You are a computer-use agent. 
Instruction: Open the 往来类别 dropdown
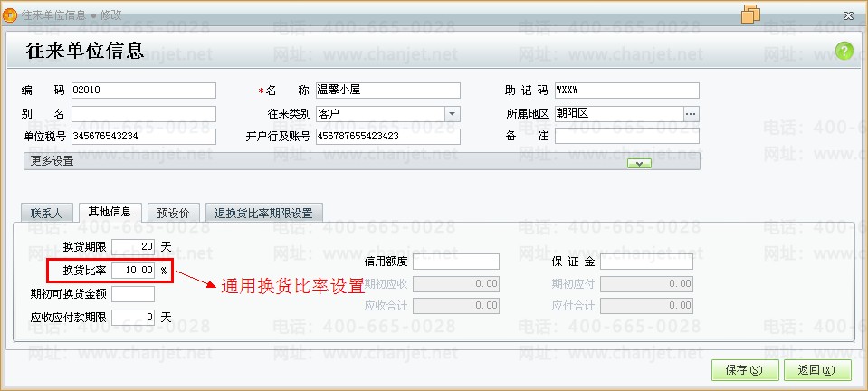point(452,113)
